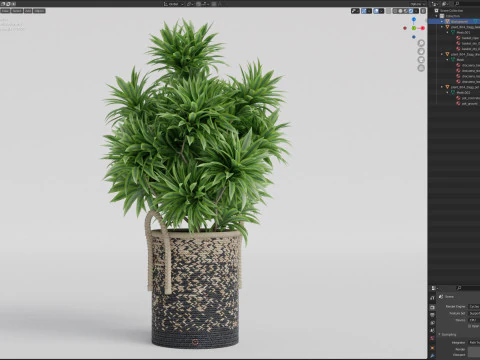The width and height of the screenshot is (480, 360).
Task: Toggle perspective/orthographic view button
Action: [x=421, y=68]
